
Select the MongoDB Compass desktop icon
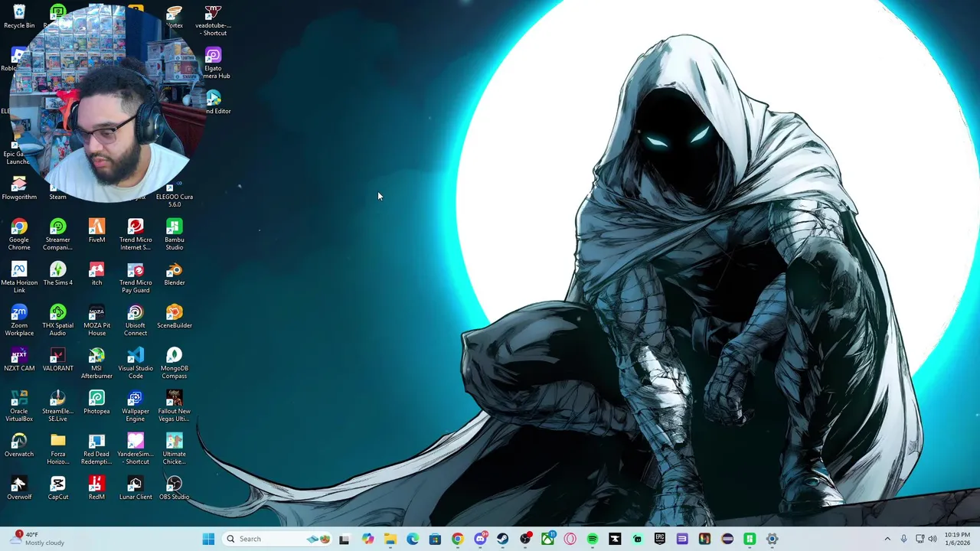pos(175,363)
